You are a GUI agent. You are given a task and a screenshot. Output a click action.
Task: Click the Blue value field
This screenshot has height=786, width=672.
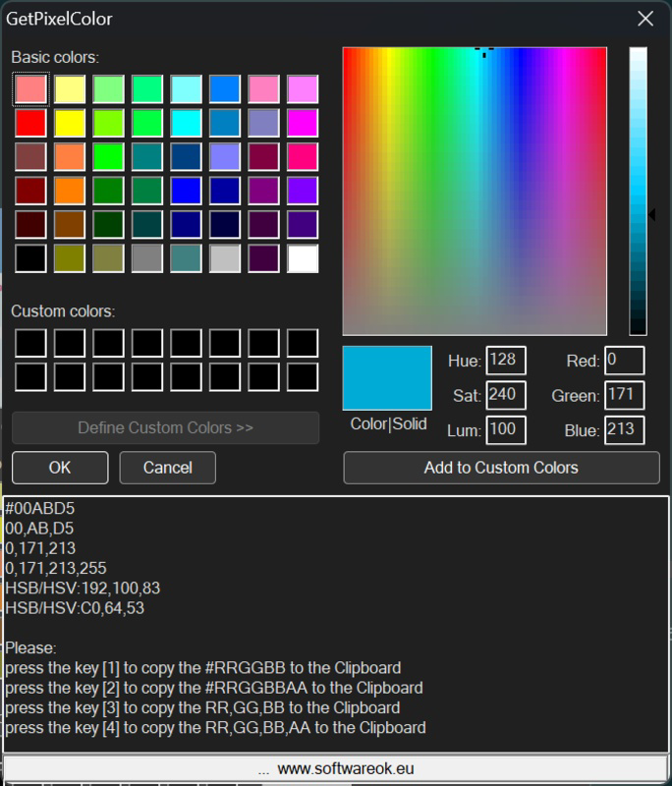pos(625,429)
